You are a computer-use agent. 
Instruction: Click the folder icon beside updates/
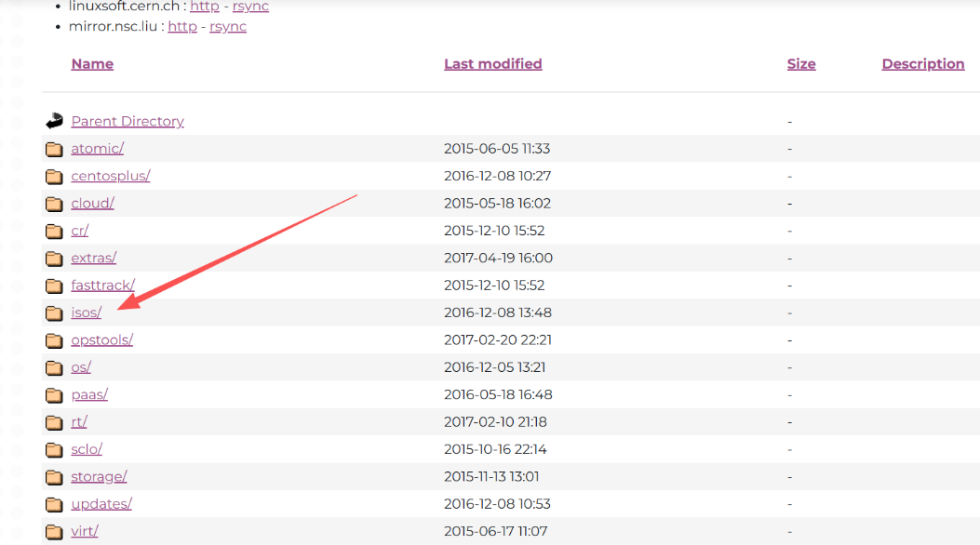point(54,504)
